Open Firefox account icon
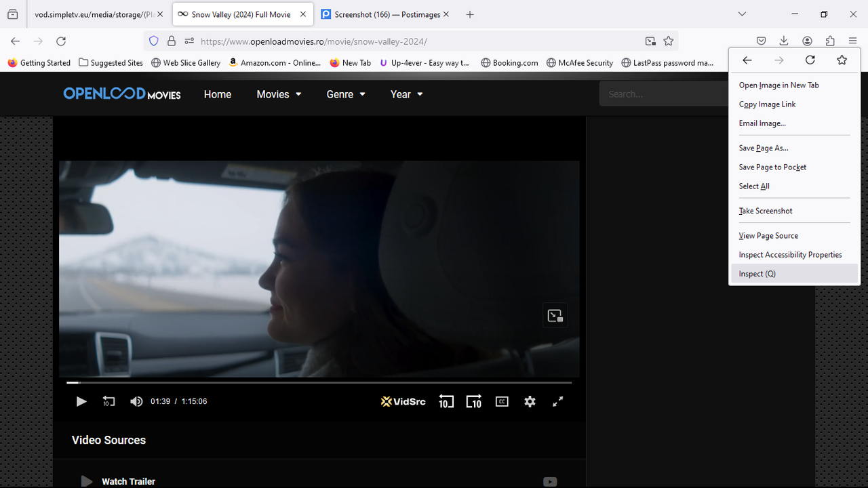This screenshot has width=868, height=488. 807,41
